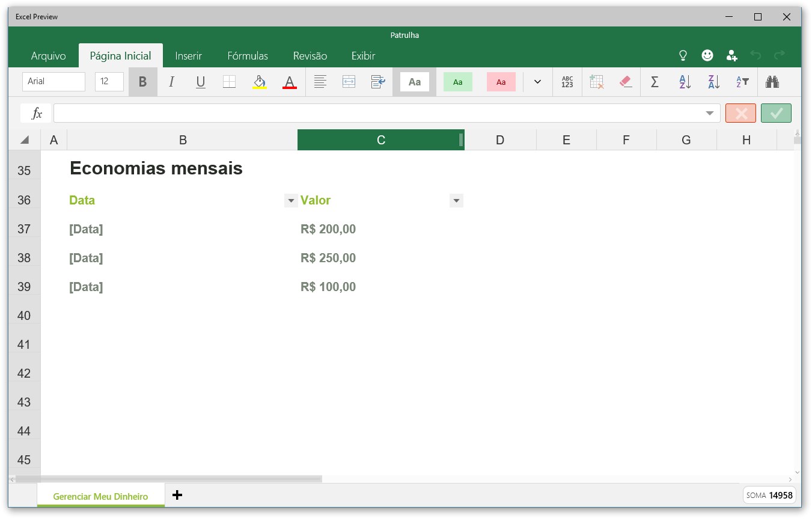
Task: Clear cell contents with the Eraser tool
Action: point(625,82)
